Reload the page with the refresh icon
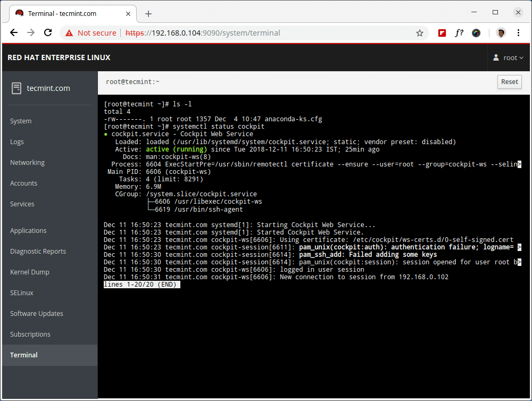Viewport: 532px width, 401px height. pos(48,33)
